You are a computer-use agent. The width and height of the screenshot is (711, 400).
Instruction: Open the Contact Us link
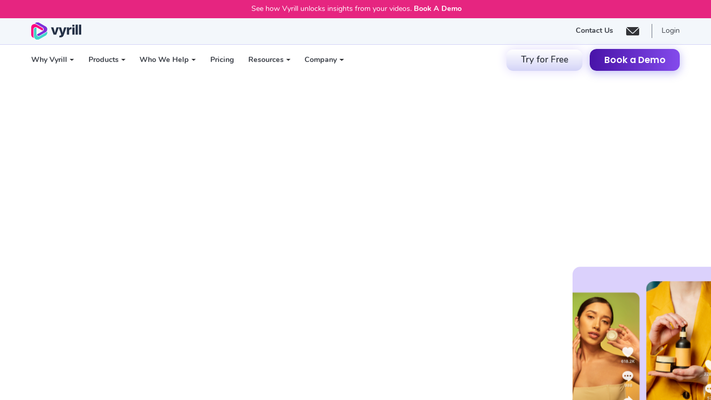point(594,31)
